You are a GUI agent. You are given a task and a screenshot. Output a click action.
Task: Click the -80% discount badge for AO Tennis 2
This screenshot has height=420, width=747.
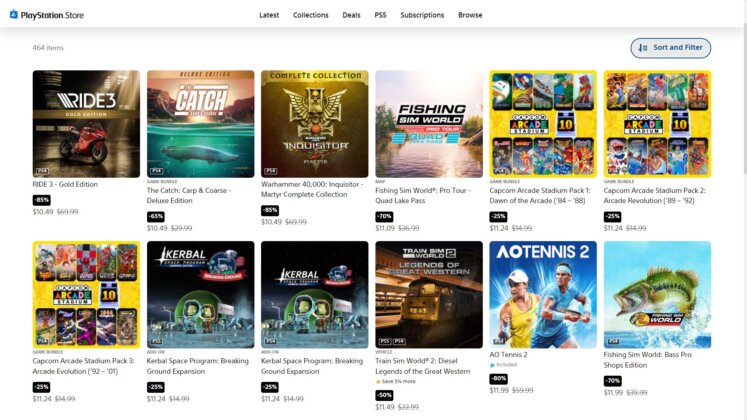tap(499, 378)
